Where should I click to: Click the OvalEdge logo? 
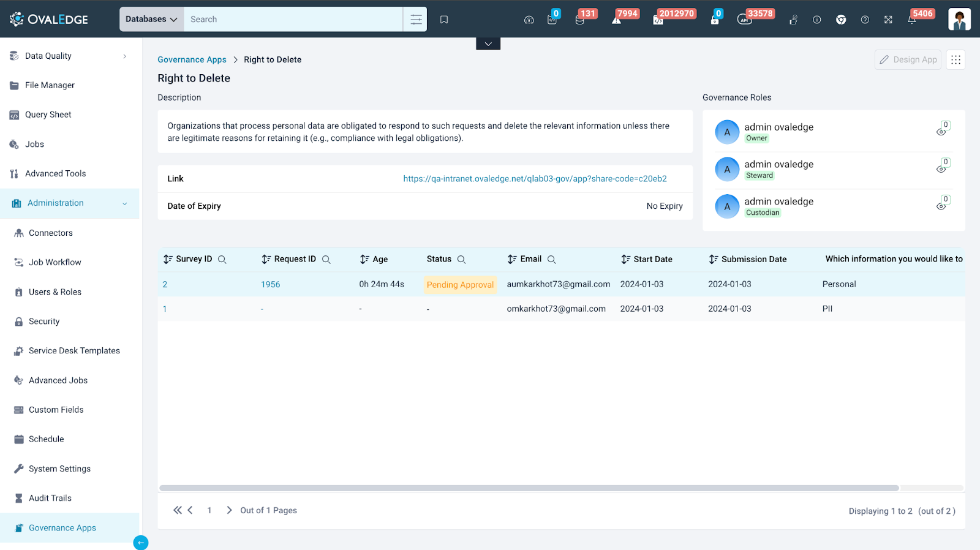point(49,19)
